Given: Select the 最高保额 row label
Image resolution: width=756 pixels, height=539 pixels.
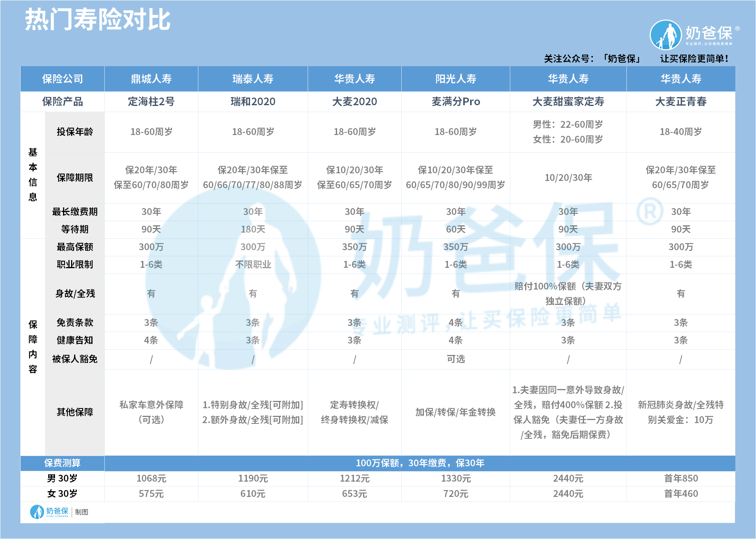Looking at the screenshot, I should [75, 247].
